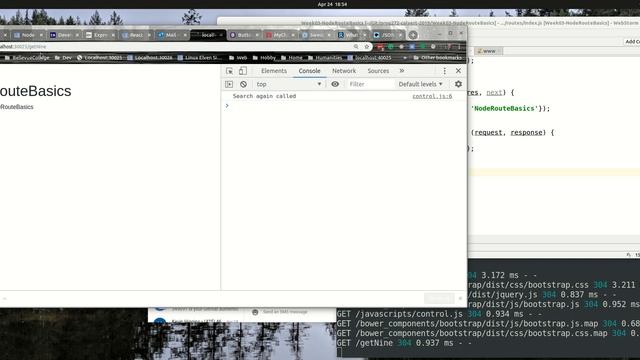Switch to the Console tab
Image resolution: width=640 pixels, height=360 pixels.
pyautogui.click(x=309, y=71)
